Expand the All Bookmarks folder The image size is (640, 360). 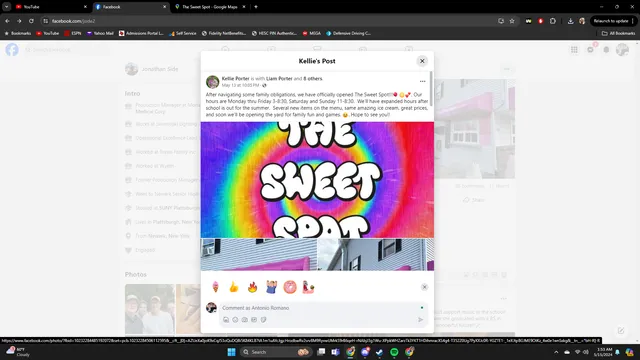[618, 33]
